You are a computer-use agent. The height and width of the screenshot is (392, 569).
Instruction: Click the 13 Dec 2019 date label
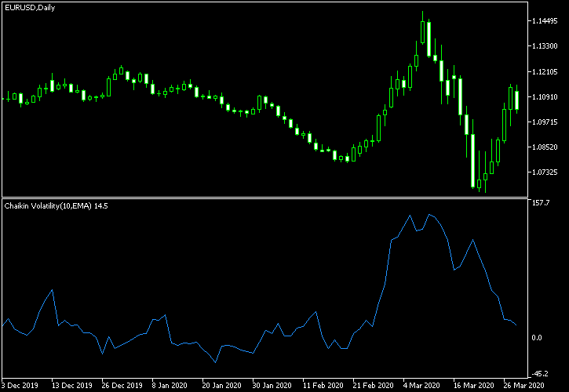pyautogui.click(x=71, y=385)
